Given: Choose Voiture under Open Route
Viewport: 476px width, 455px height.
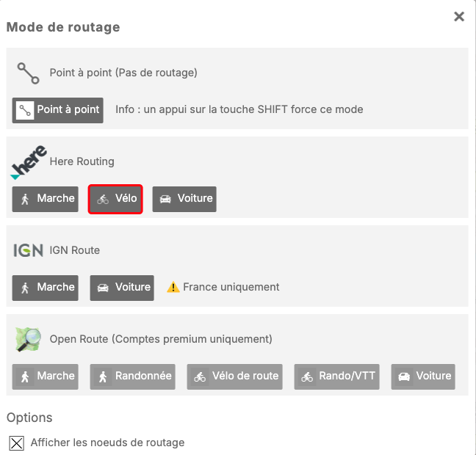Looking at the screenshot, I should 423,376.
